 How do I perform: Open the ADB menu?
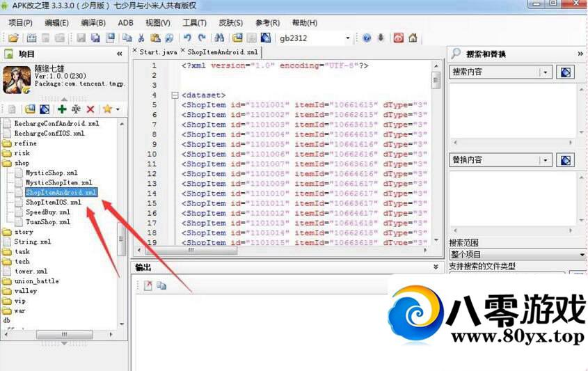tap(125, 22)
